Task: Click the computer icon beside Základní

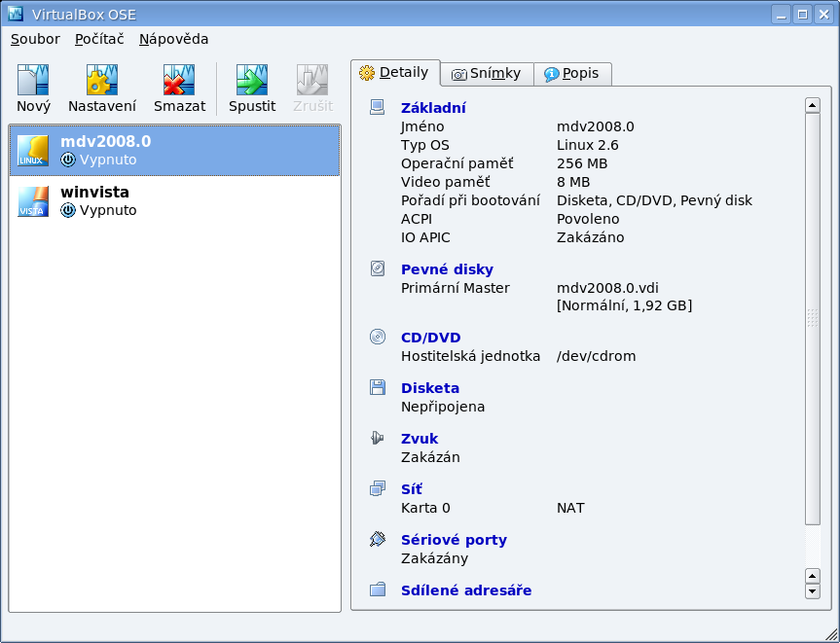Action: (377, 107)
